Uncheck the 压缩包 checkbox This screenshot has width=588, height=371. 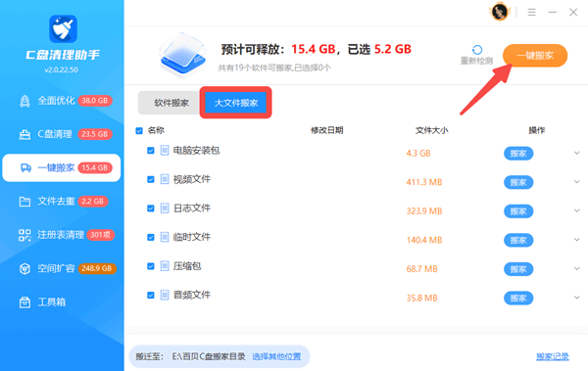tap(151, 266)
